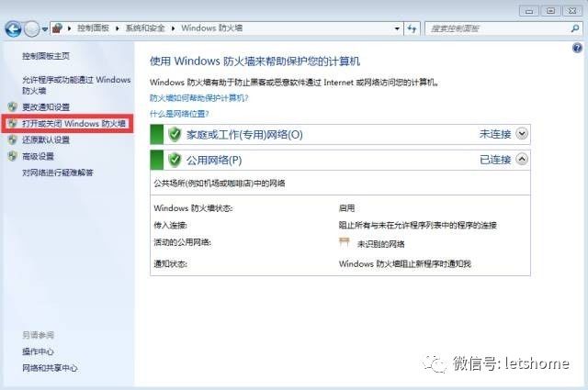Click the bench network icon beside 未识别的网络
The image size is (588, 390).
(344, 242)
